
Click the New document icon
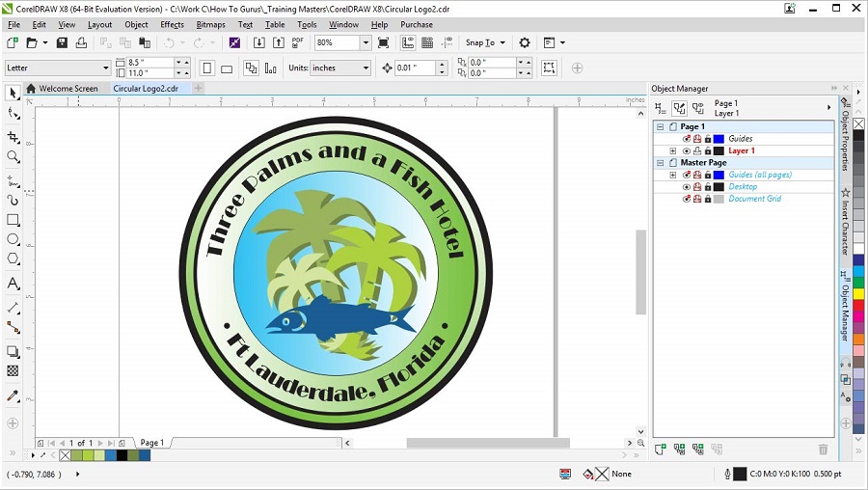[x=13, y=42]
